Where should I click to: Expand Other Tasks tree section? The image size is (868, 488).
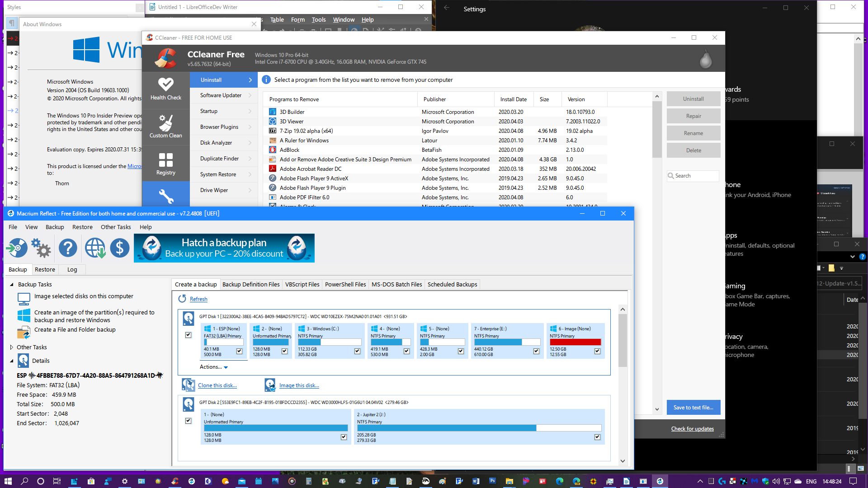pos(12,347)
